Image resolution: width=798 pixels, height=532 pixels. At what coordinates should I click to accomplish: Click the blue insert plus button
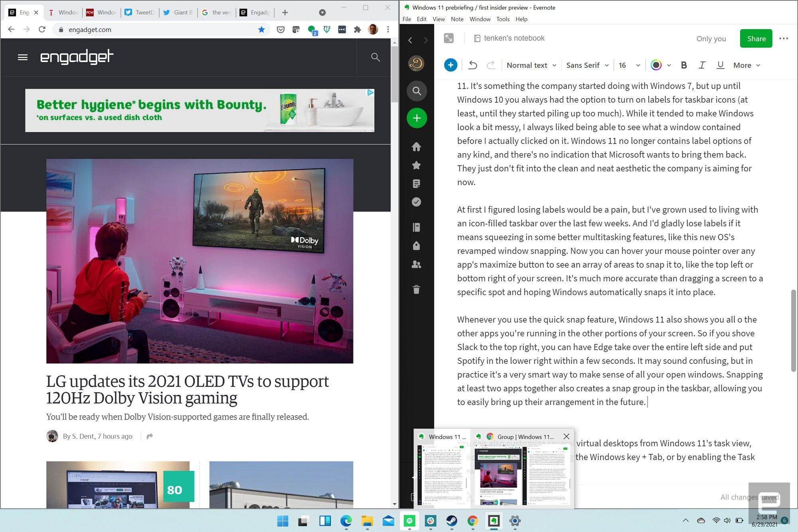point(450,65)
